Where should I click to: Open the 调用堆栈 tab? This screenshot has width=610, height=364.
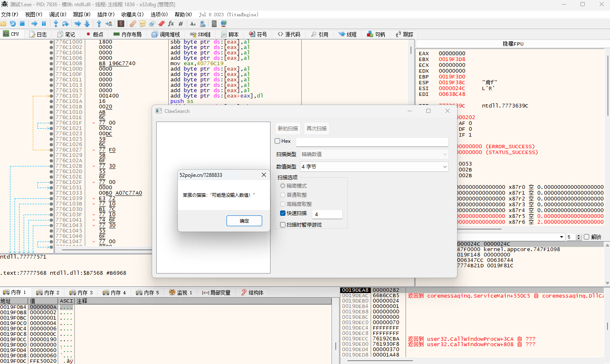(x=166, y=34)
